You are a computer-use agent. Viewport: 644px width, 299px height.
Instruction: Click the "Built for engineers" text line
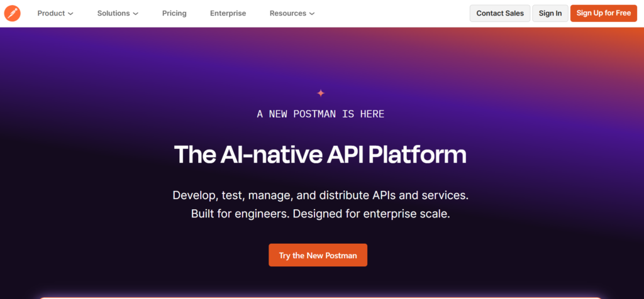tap(321, 214)
